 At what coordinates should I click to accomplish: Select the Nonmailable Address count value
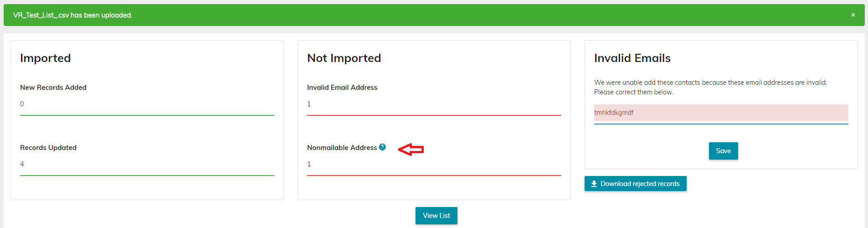(309, 164)
